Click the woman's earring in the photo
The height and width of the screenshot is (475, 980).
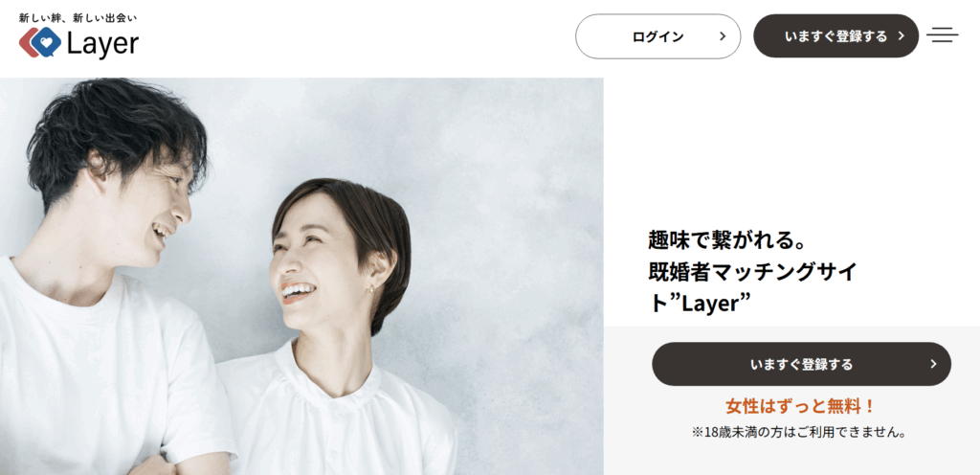[x=371, y=288]
